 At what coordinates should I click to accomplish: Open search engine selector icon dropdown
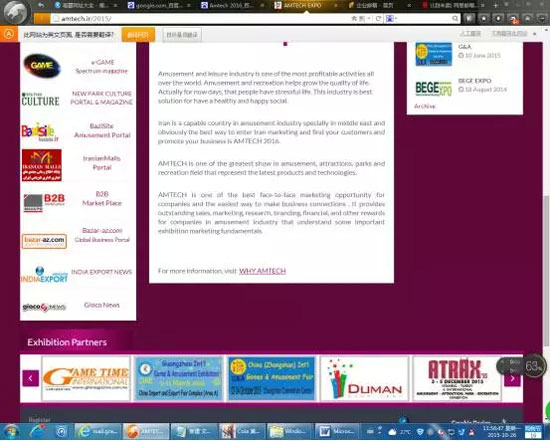(x=391, y=19)
